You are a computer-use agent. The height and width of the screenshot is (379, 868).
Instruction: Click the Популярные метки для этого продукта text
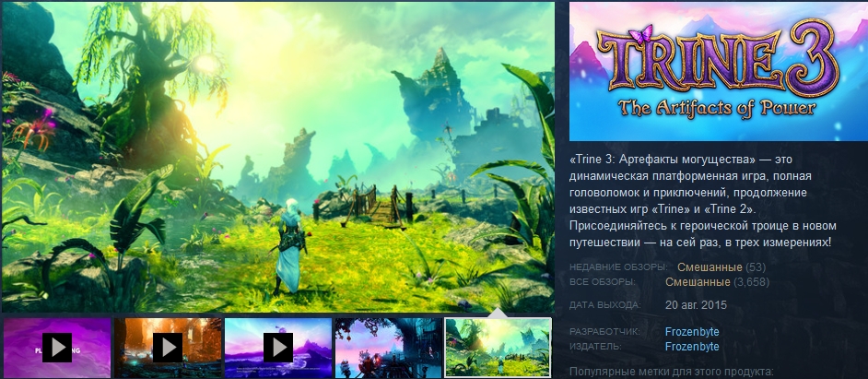(x=671, y=372)
